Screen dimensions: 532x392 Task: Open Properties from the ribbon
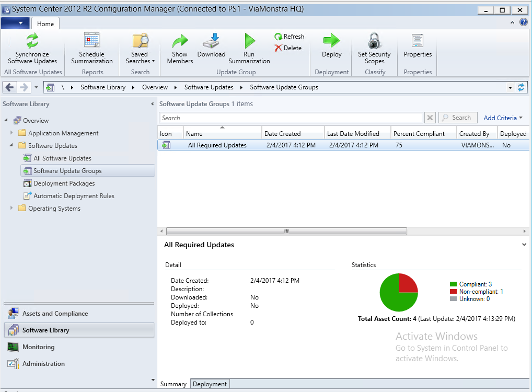pyautogui.click(x=418, y=41)
